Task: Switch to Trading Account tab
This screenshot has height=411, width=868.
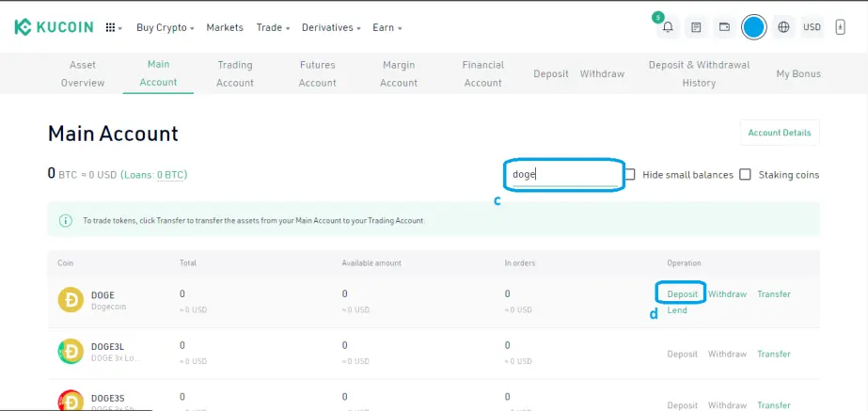Action: tap(235, 73)
